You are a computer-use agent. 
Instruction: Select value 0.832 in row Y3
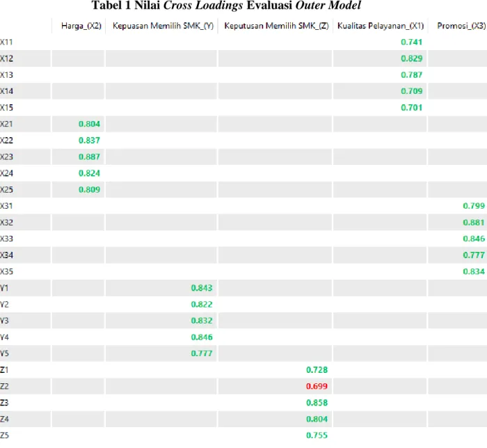click(x=202, y=321)
